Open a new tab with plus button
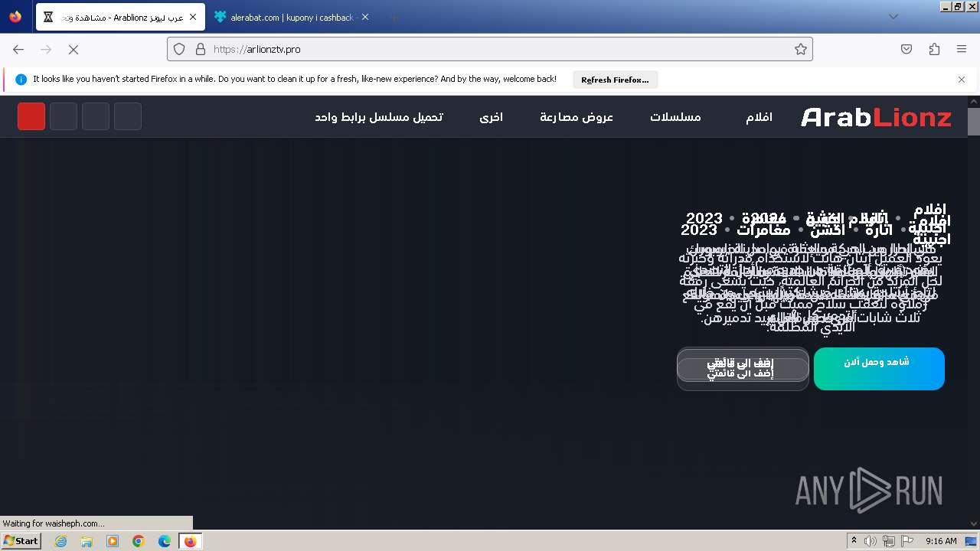The width and height of the screenshot is (980, 551). [x=394, y=17]
